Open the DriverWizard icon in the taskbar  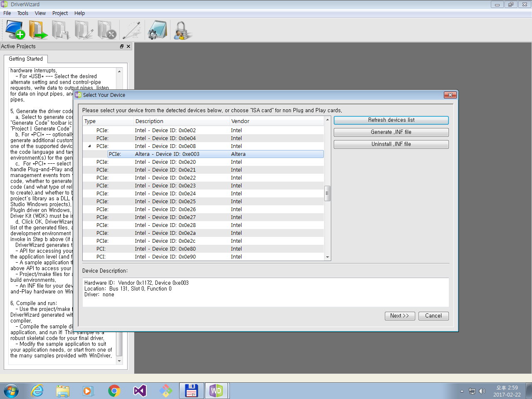pos(216,391)
